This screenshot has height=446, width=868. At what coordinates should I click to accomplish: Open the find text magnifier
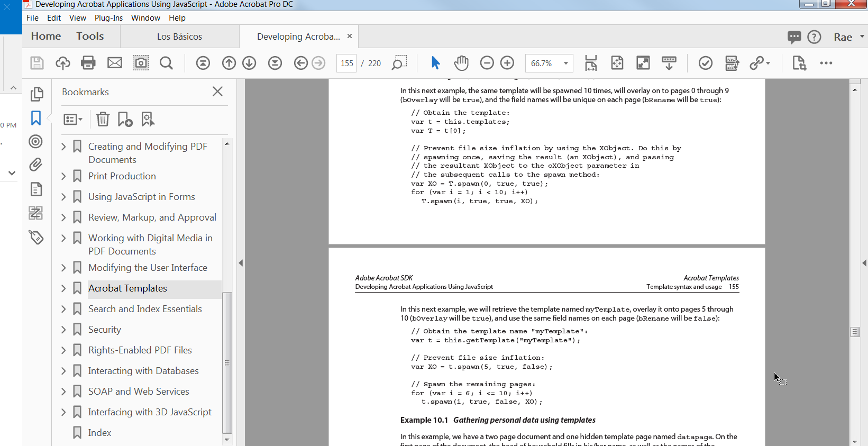167,63
